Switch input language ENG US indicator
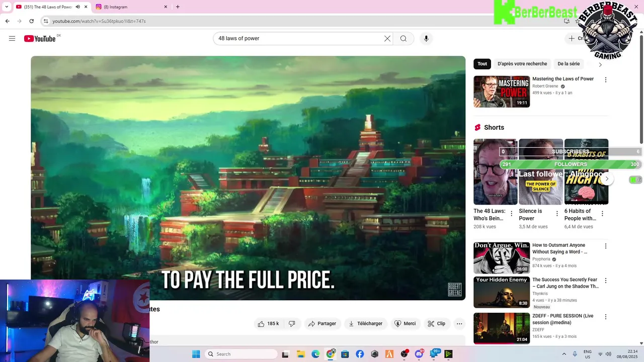Screen dimensions: 644x362 click(x=588, y=354)
